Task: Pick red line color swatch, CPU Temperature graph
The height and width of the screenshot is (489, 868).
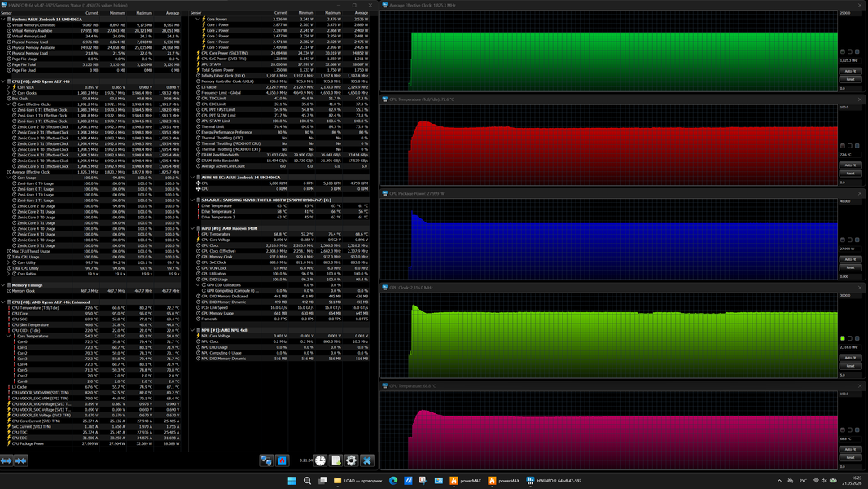Action: click(x=843, y=146)
